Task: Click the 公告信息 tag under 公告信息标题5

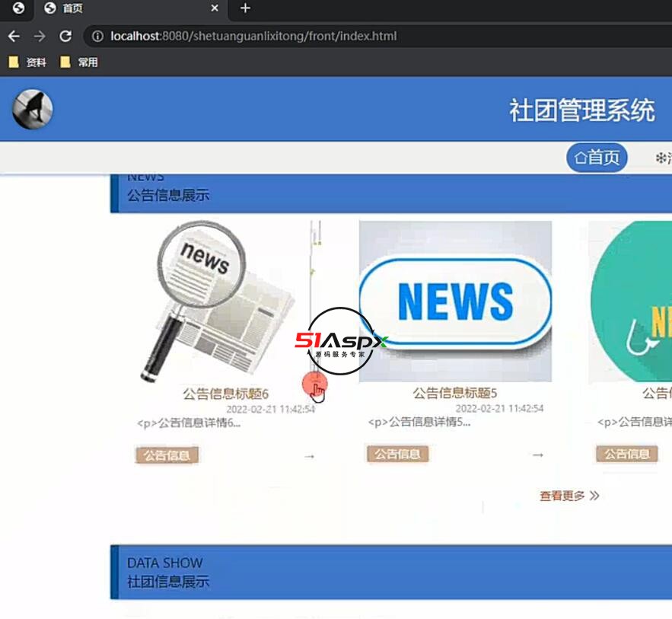Action: [398, 455]
